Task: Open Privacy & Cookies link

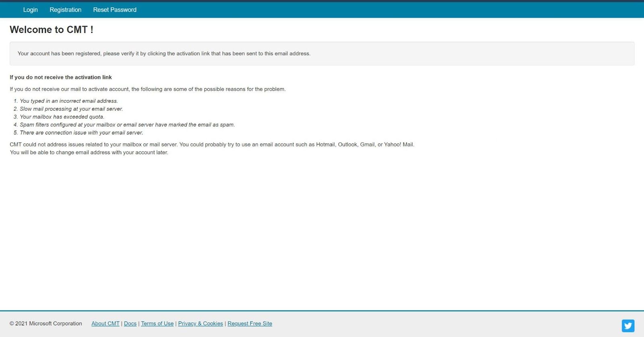Action: click(x=200, y=323)
